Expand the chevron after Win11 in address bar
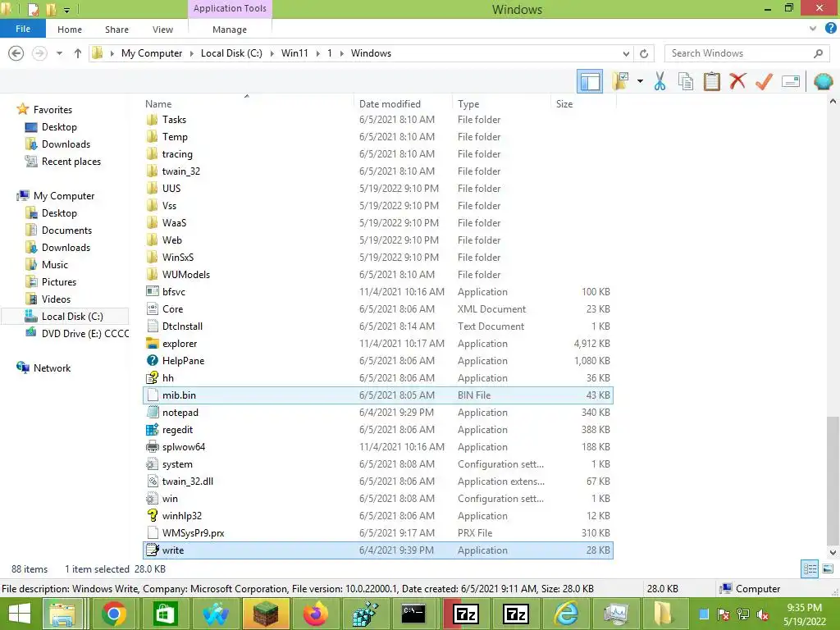Image resolution: width=840 pixels, height=630 pixels. [x=317, y=53]
